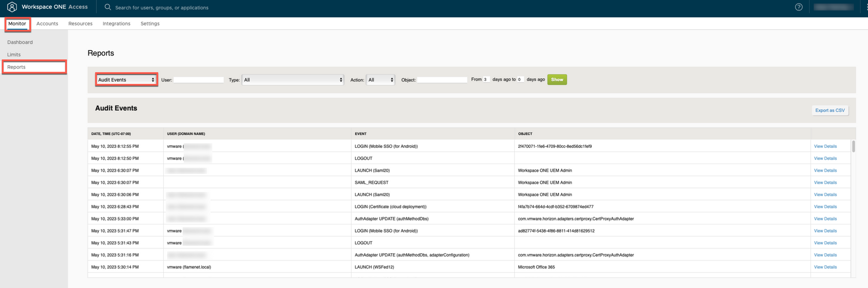
Task: Click 'May 10, 2023 5:30:14 PM' date cell
Action: point(115,267)
